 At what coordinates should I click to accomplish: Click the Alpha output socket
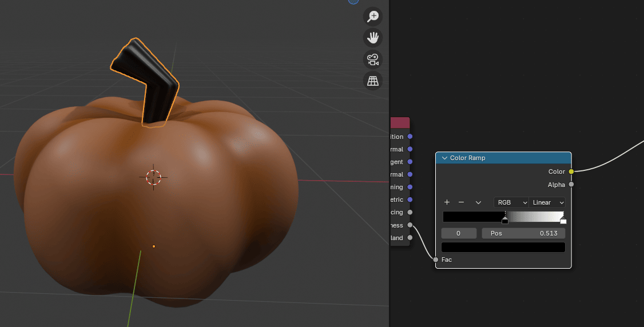coord(571,185)
